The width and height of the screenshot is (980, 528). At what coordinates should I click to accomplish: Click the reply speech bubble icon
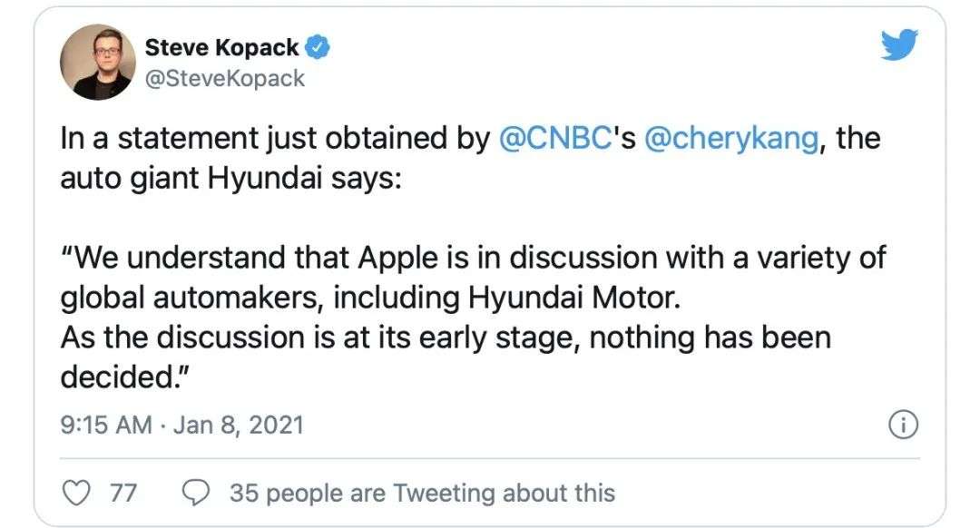pyautogui.click(x=196, y=493)
